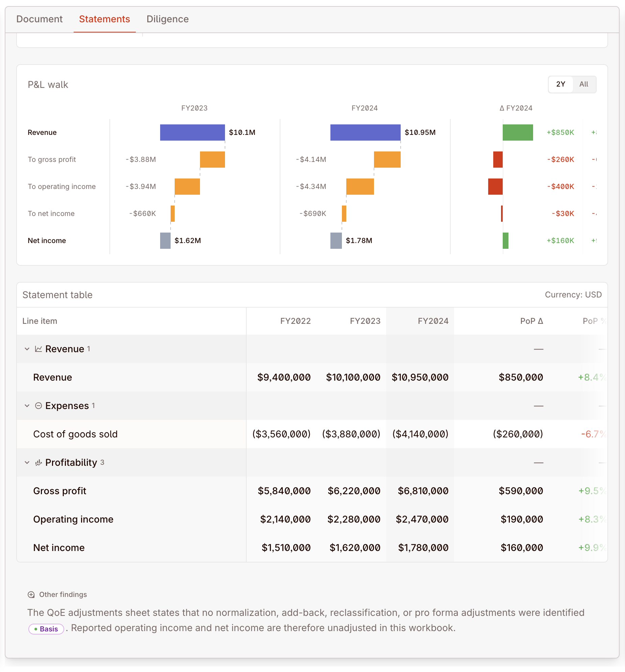Switch P&L walk view to All
This screenshot has height=672, width=625.
[584, 84]
